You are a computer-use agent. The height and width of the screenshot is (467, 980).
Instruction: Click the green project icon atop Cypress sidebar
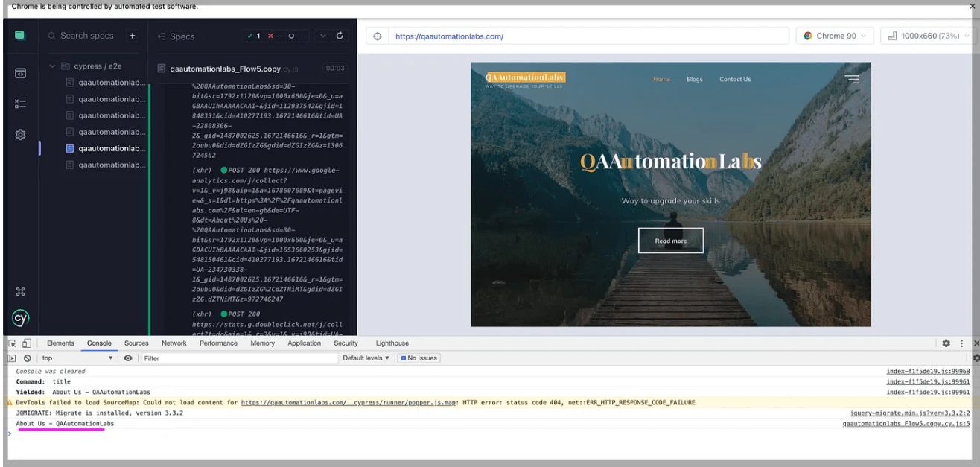tap(20, 35)
